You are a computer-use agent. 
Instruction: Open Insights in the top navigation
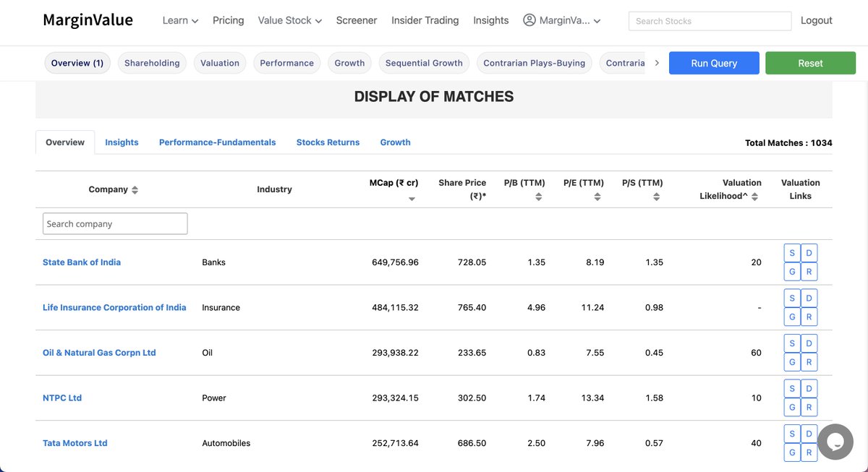(x=491, y=20)
